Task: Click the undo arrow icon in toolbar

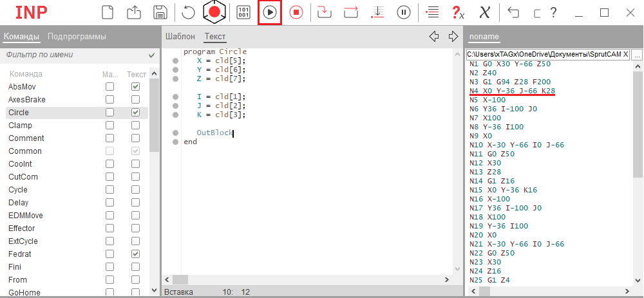Action: point(513,12)
